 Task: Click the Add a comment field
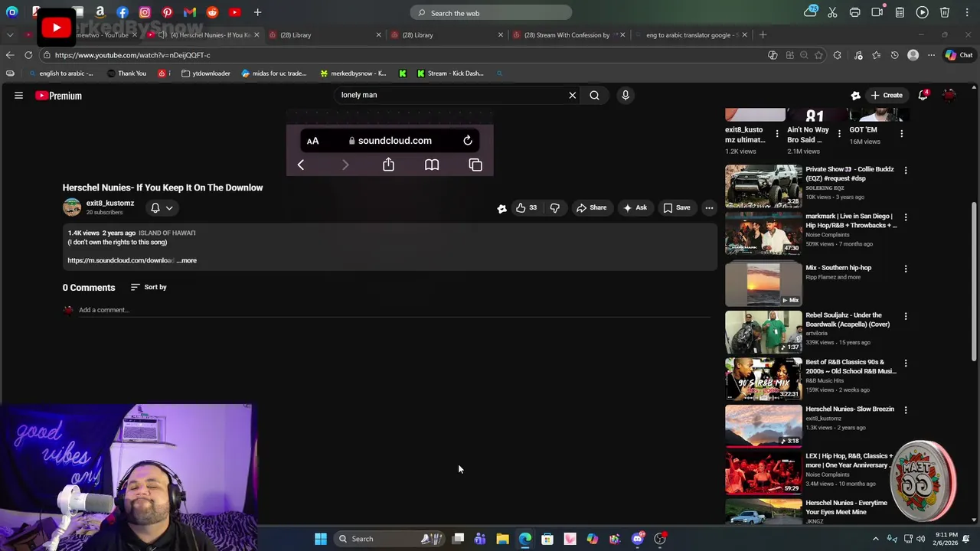[394, 310]
